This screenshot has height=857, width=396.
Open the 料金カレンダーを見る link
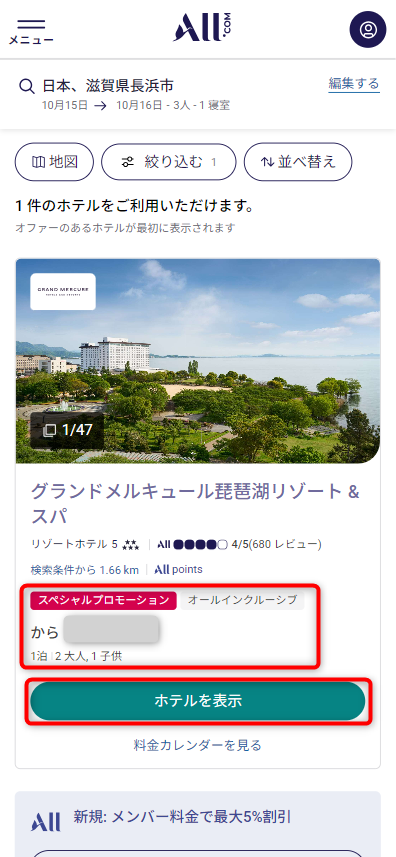[198, 745]
